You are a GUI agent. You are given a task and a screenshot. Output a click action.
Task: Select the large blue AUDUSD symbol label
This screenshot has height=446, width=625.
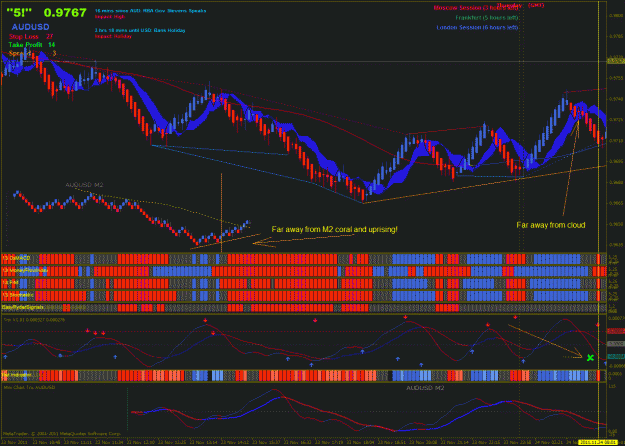pyautogui.click(x=30, y=27)
